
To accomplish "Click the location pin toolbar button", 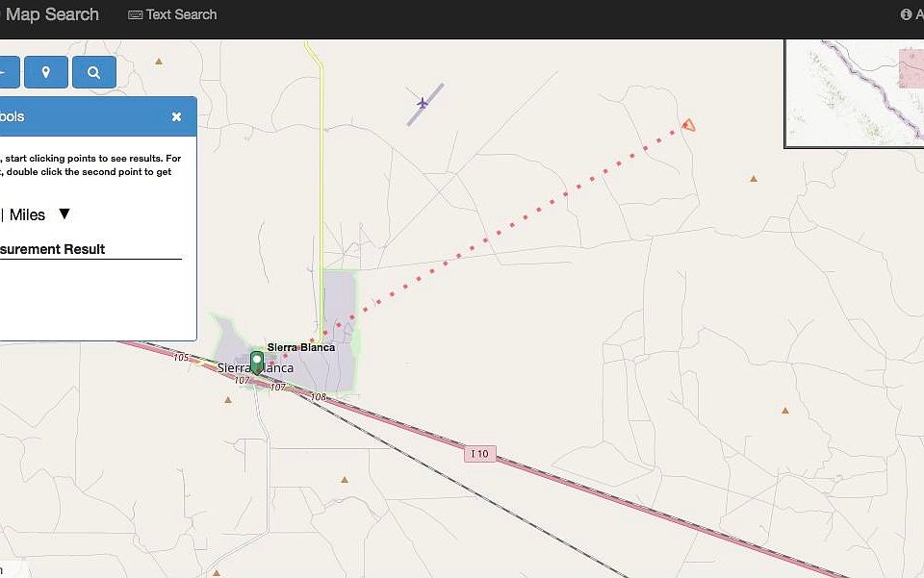I will [46, 72].
